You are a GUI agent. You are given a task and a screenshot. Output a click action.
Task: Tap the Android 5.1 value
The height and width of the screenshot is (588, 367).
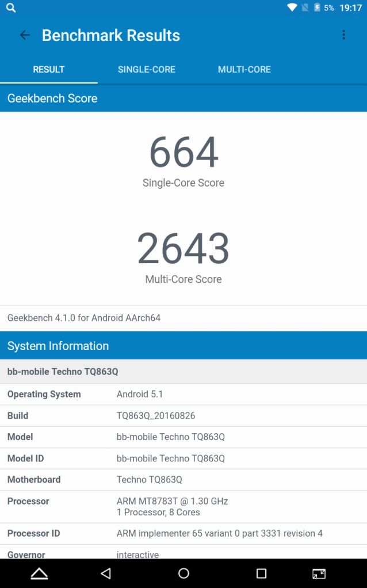140,394
